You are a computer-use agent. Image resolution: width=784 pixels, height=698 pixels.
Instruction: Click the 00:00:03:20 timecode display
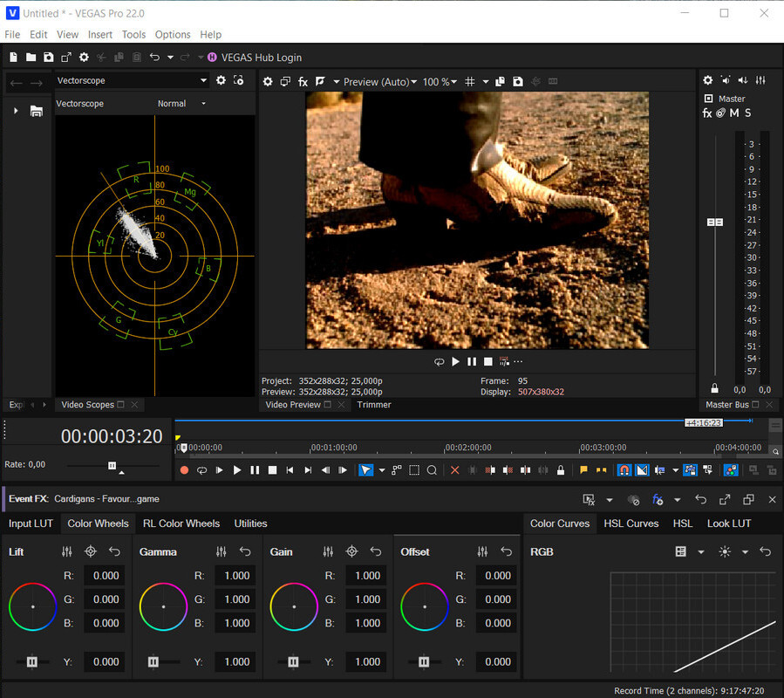[x=112, y=436]
